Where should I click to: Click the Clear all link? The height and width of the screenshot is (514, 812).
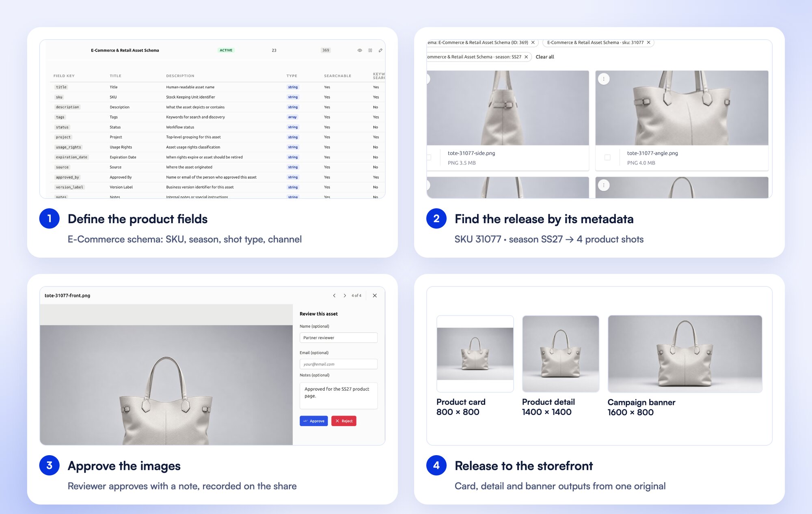pos(545,57)
